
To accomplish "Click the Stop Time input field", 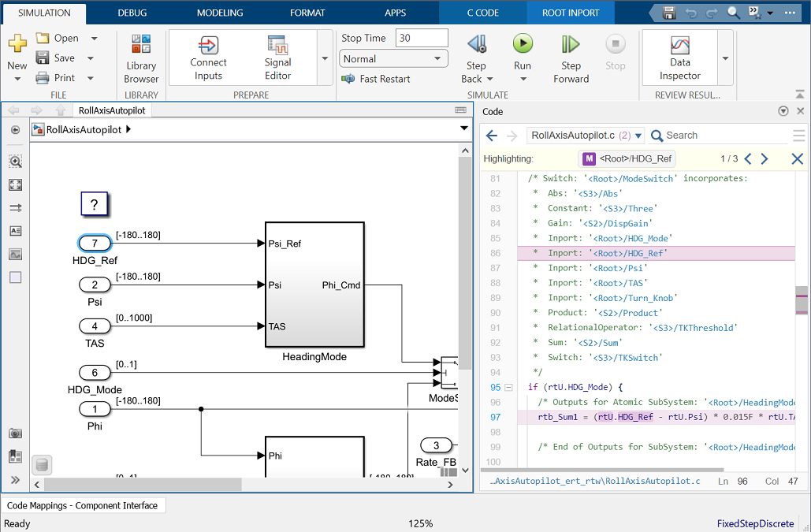I will 422,38.
